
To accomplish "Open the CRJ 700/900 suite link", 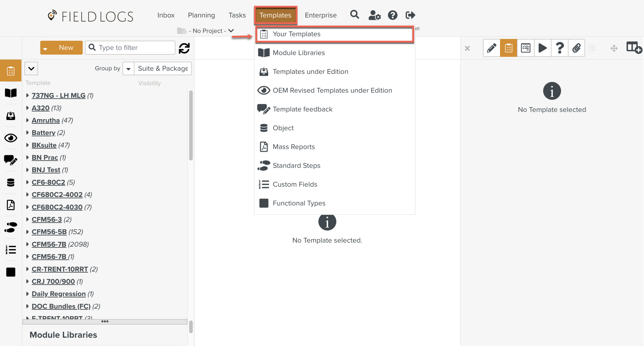I will coord(53,282).
